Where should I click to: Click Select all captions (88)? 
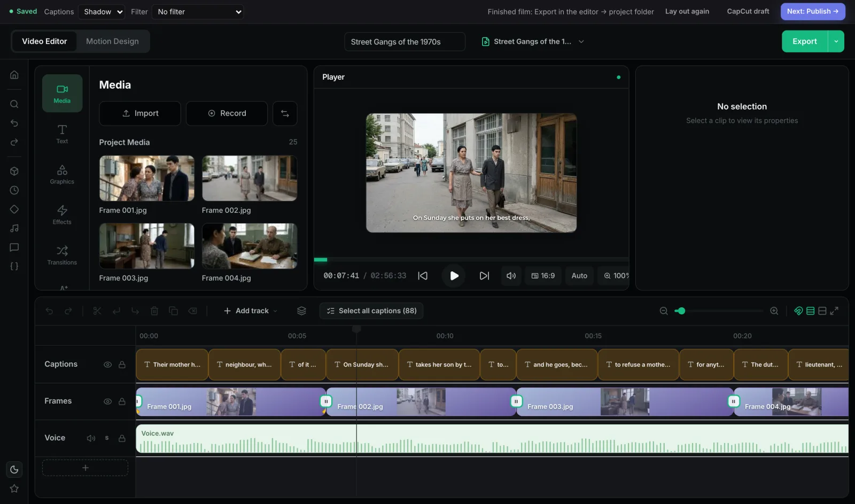371,311
